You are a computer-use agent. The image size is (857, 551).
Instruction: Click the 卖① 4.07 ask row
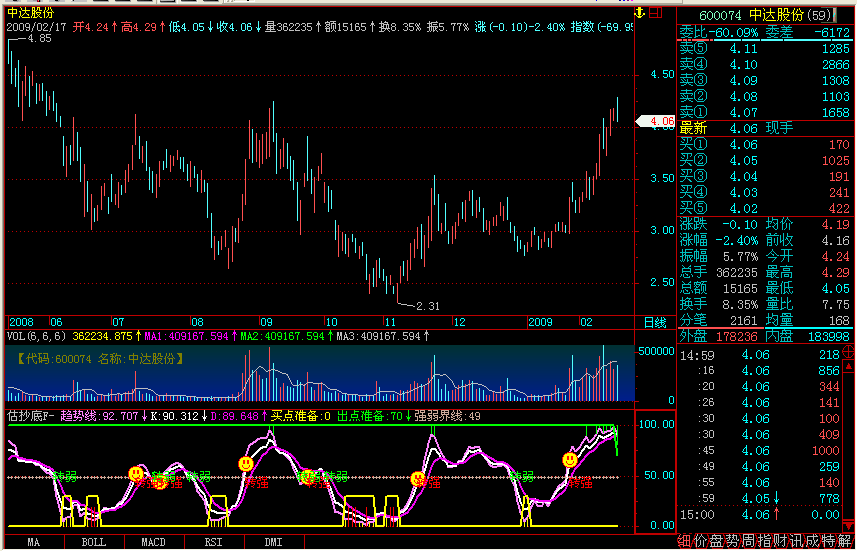(x=764, y=113)
